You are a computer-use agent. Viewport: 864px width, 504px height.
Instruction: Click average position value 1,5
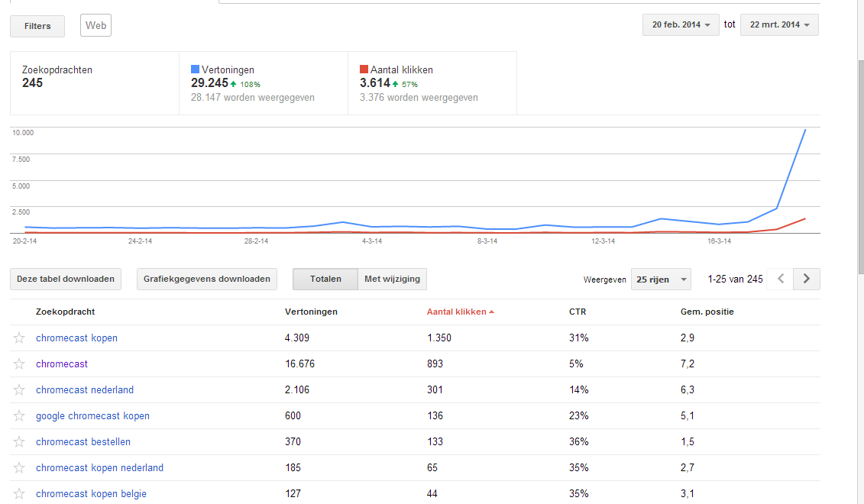coord(687,441)
